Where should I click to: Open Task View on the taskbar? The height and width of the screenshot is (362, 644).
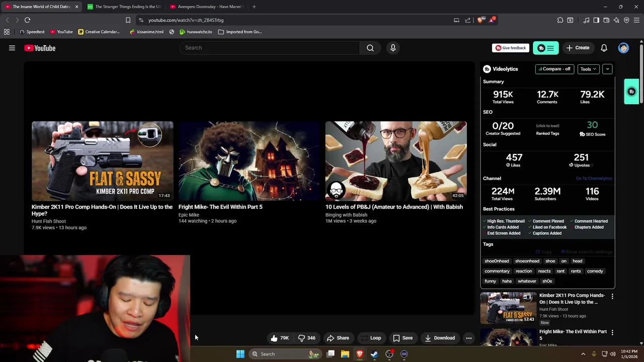point(331,354)
